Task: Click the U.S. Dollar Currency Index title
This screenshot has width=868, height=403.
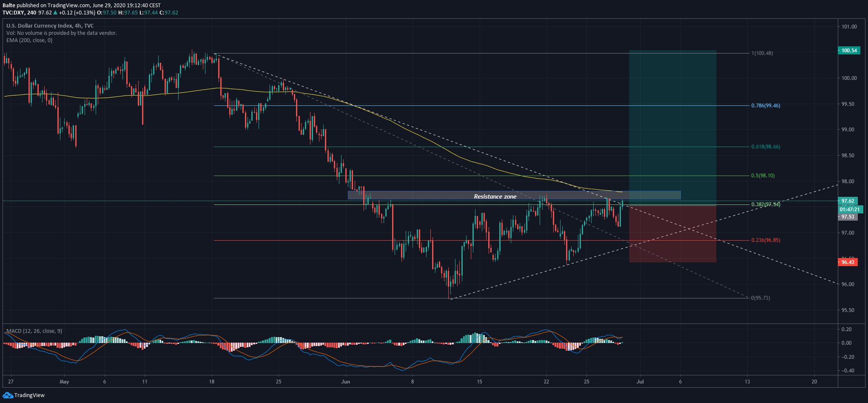Action: pos(39,26)
